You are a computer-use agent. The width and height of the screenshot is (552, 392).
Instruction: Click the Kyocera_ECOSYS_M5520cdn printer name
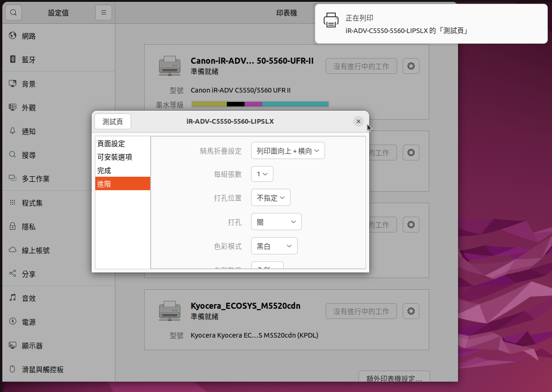point(246,306)
